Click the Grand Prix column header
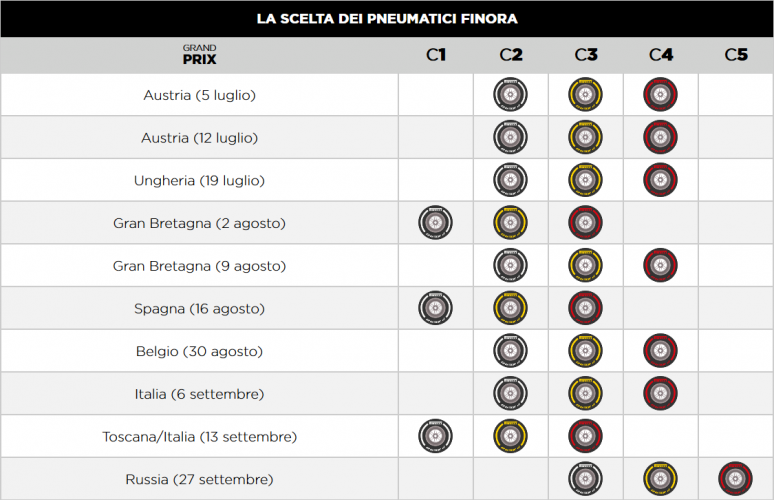This screenshot has width=774, height=500. pos(199,54)
